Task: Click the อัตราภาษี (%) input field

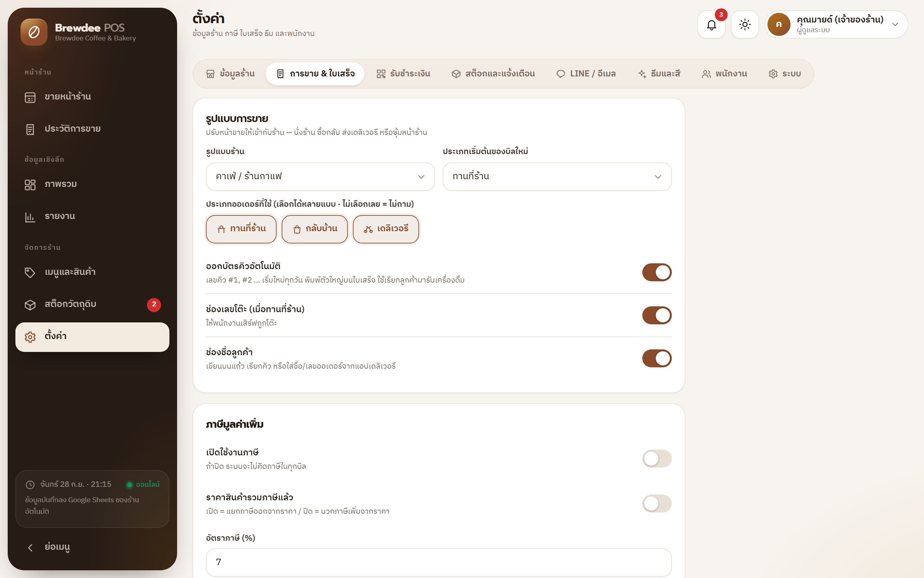Action: [x=438, y=562]
